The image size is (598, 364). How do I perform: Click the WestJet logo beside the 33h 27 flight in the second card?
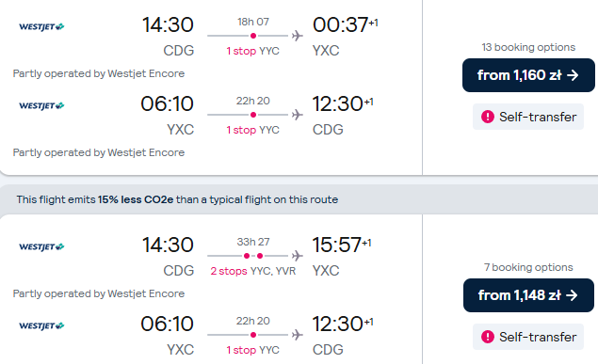41,246
